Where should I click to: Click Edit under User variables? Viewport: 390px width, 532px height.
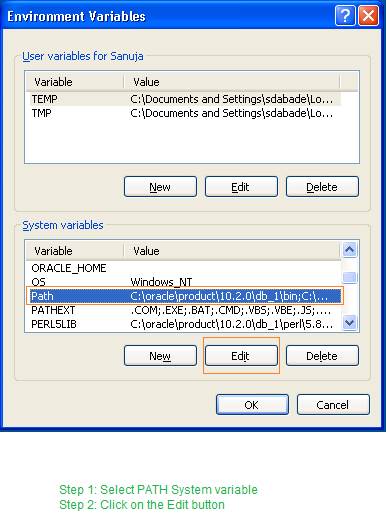point(241,187)
